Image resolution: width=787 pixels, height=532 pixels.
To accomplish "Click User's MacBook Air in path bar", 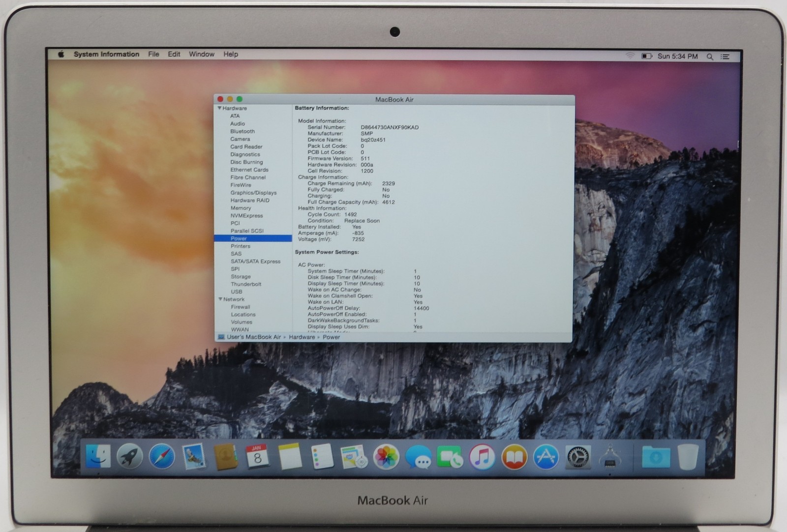I will (x=253, y=337).
